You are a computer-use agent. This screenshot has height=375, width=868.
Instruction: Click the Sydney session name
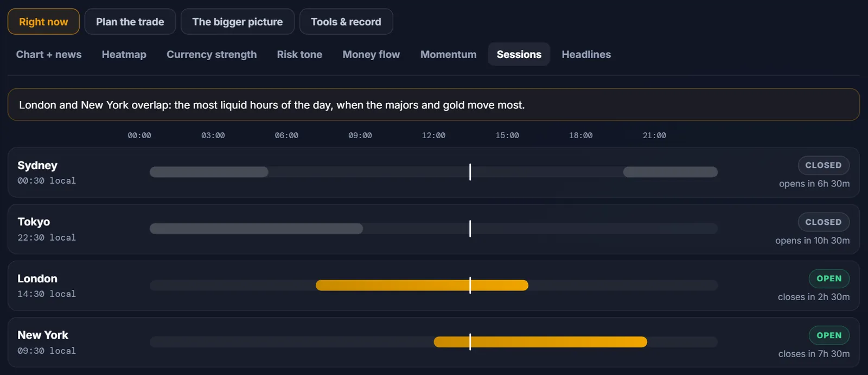[37, 165]
